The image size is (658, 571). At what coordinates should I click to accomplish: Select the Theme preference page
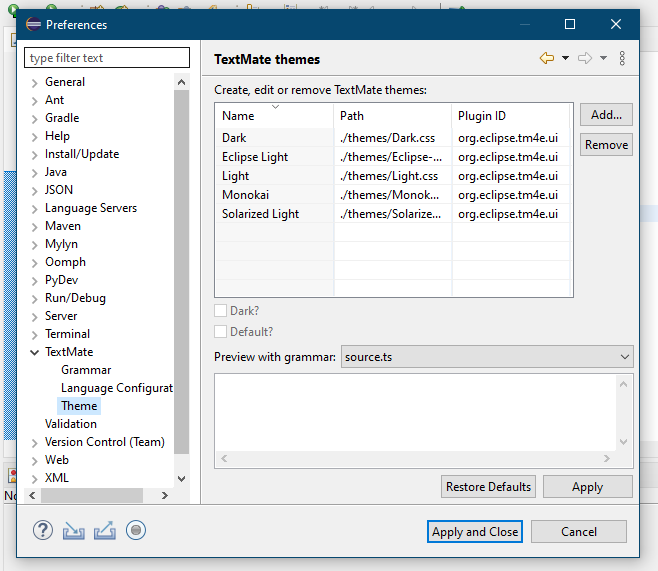79,406
